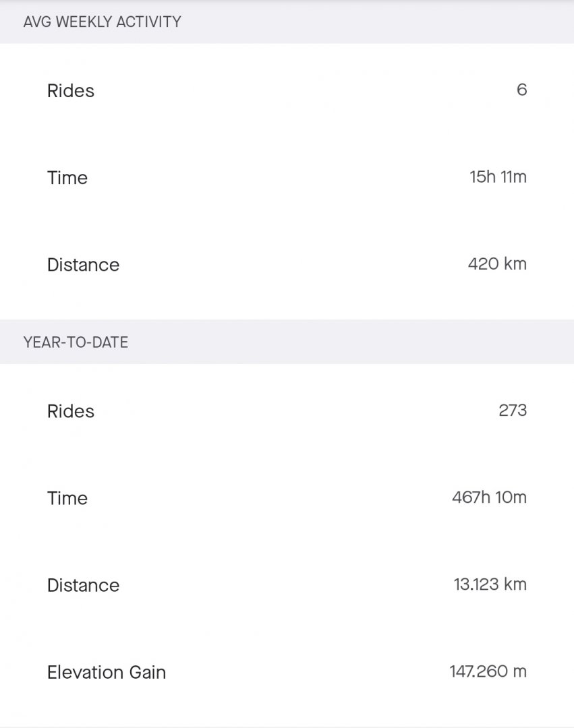Select the Distance label under weekly activity
The height and width of the screenshot is (728, 574).
[83, 265]
